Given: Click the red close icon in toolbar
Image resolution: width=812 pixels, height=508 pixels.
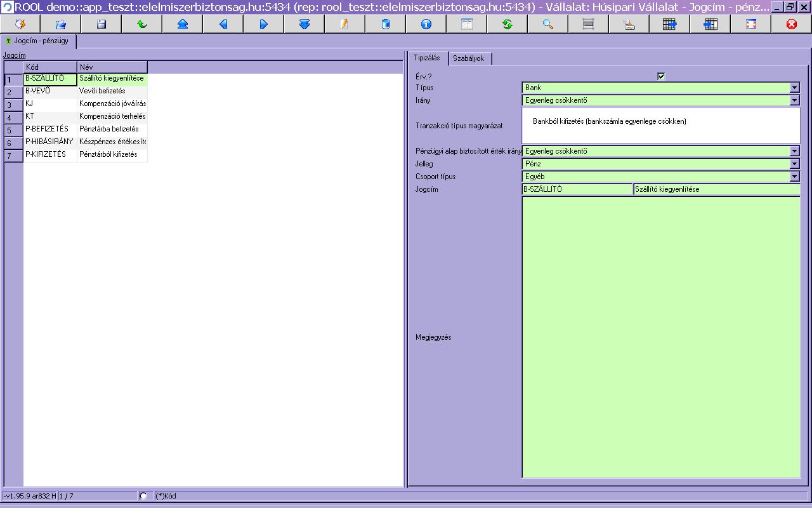Looking at the screenshot, I should click(791, 24).
